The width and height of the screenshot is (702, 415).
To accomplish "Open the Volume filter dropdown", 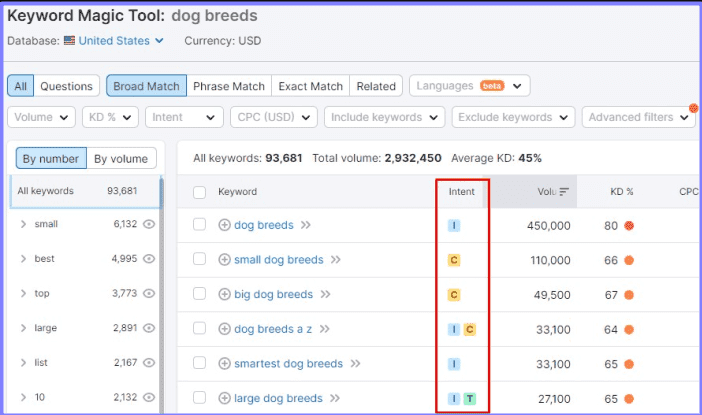I will (41, 117).
